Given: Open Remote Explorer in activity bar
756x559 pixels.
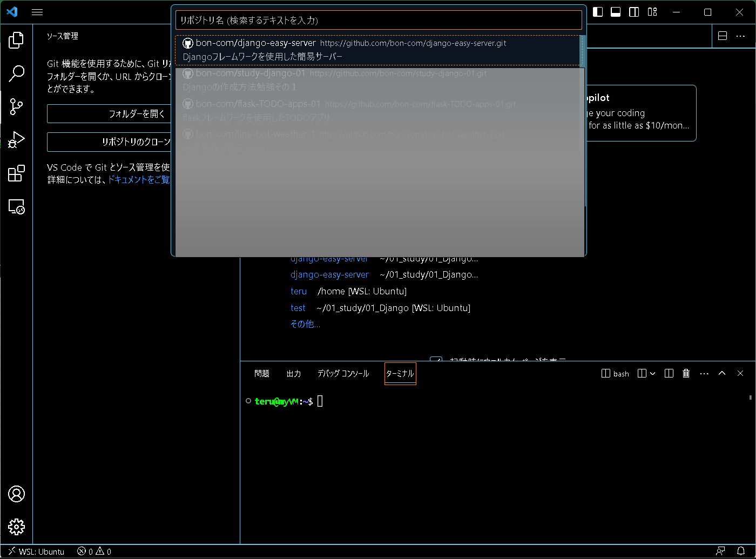Looking at the screenshot, I should [16, 207].
